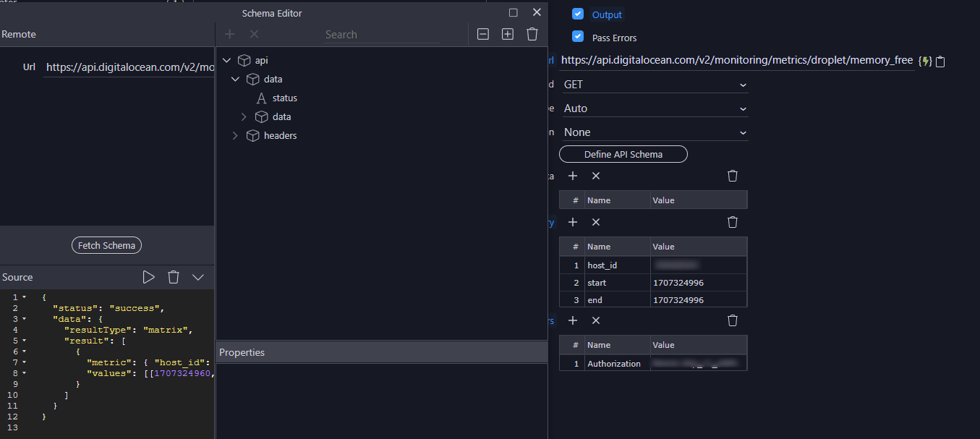The width and height of the screenshot is (980, 439).
Task: Add new query parameter with plus icon
Action: (x=572, y=222)
